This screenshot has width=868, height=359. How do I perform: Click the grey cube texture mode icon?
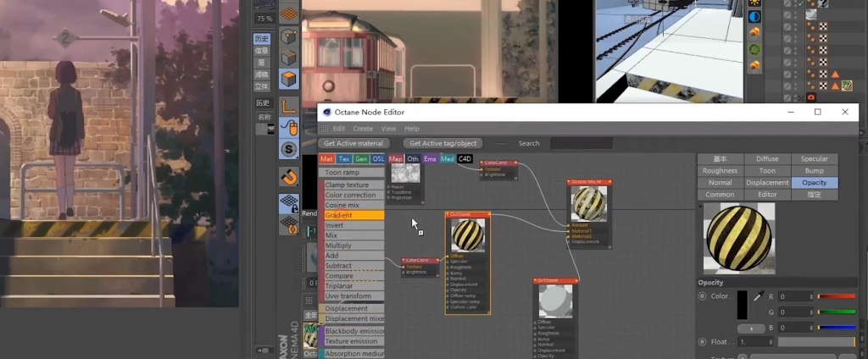pyautogui.click(x=288, y=57)
